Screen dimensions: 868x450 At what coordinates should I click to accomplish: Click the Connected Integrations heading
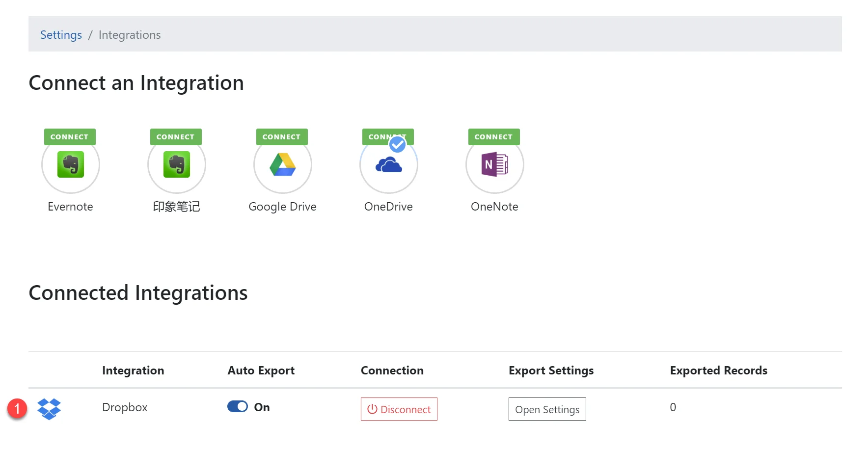138,293
